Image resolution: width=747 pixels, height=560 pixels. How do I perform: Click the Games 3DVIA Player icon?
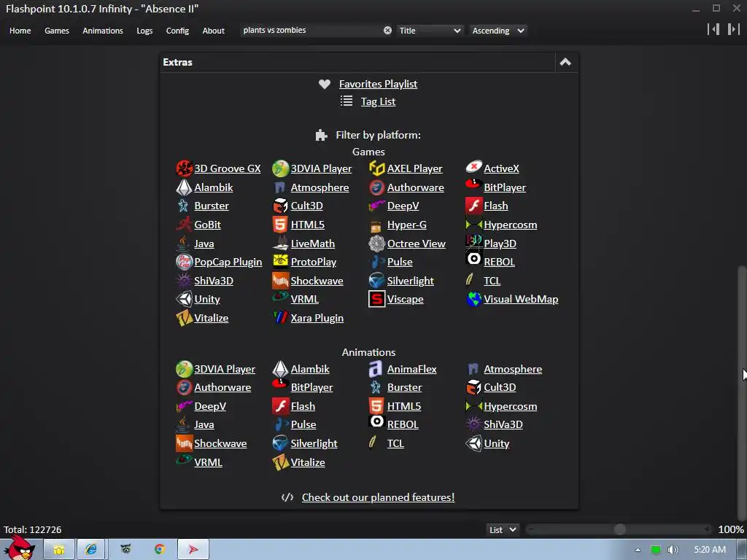[x=280, y=168]
